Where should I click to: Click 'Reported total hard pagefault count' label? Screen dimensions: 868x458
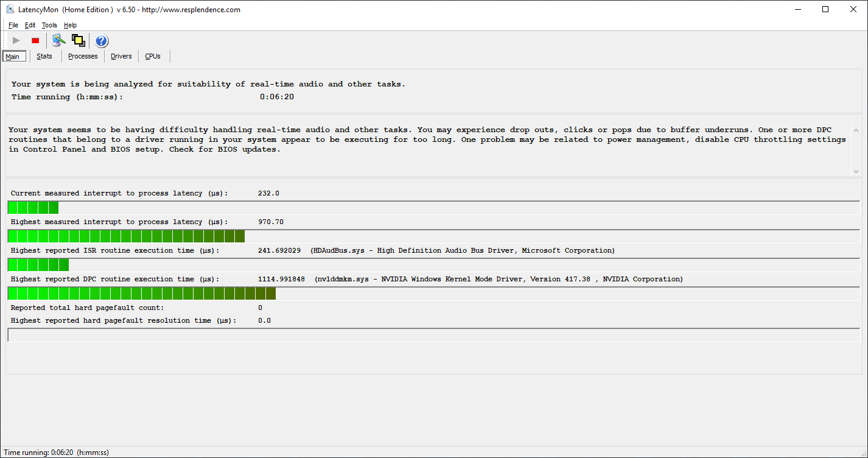pyautogui.click(x=87, y=308)
